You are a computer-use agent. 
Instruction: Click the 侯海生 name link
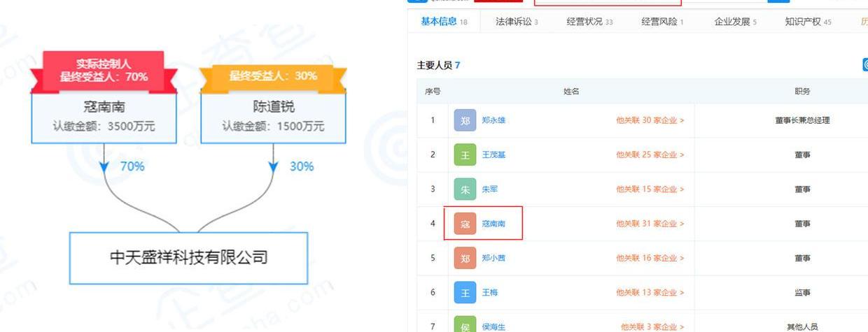coord(493,326)
